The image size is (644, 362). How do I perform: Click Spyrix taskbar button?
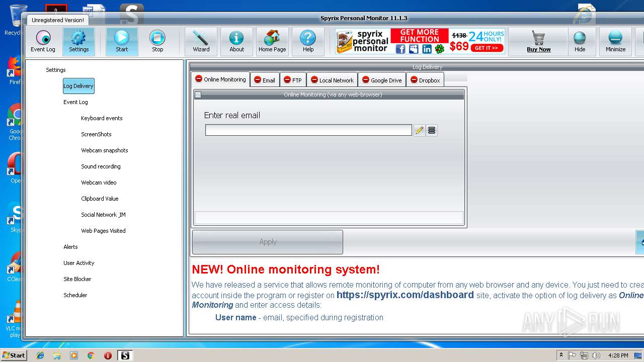click(125, 355)
